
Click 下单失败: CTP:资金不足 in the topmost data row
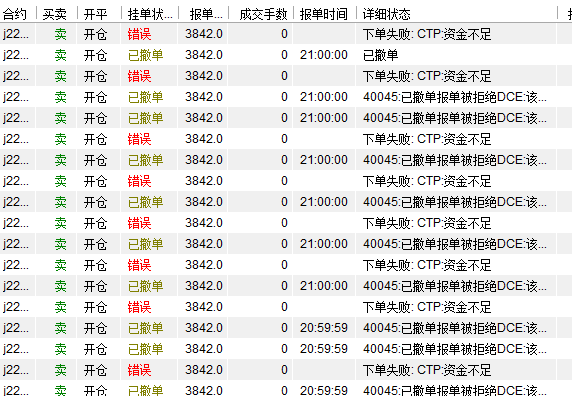pyautogui.click(x=427, y=34)
